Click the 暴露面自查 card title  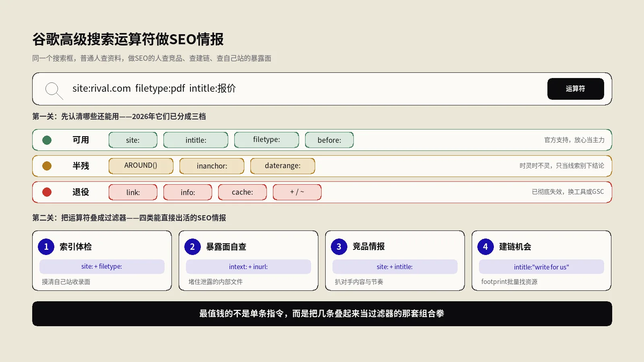tap(226, 247)
